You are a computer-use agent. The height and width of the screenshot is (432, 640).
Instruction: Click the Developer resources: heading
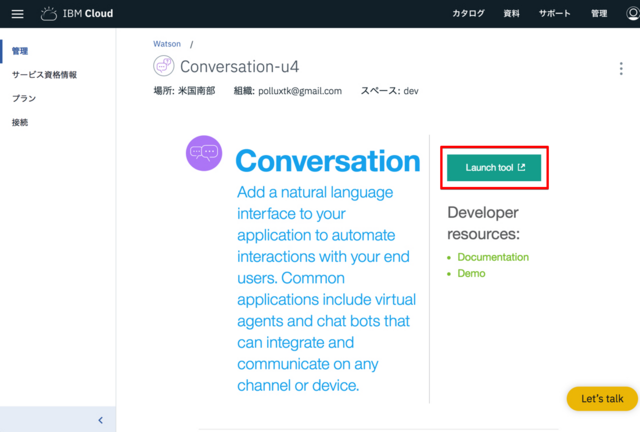pyautogui.click(x=484, y=223)
